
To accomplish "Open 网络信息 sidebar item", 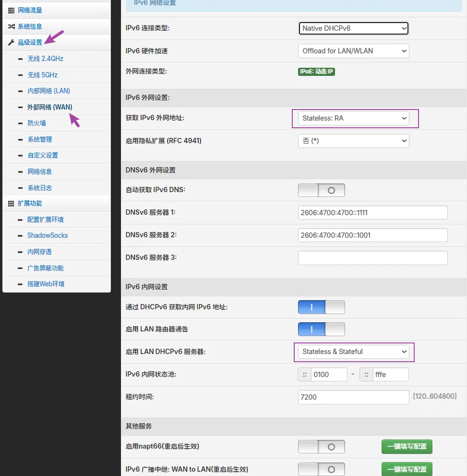I will (x=40, y=171).
